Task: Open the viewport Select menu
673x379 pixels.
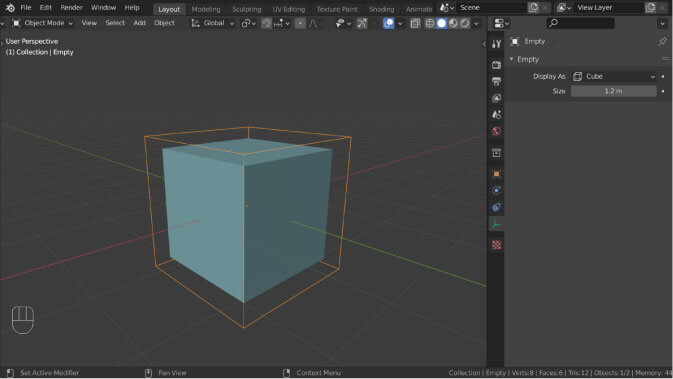Action: click(x=115, y=23)
